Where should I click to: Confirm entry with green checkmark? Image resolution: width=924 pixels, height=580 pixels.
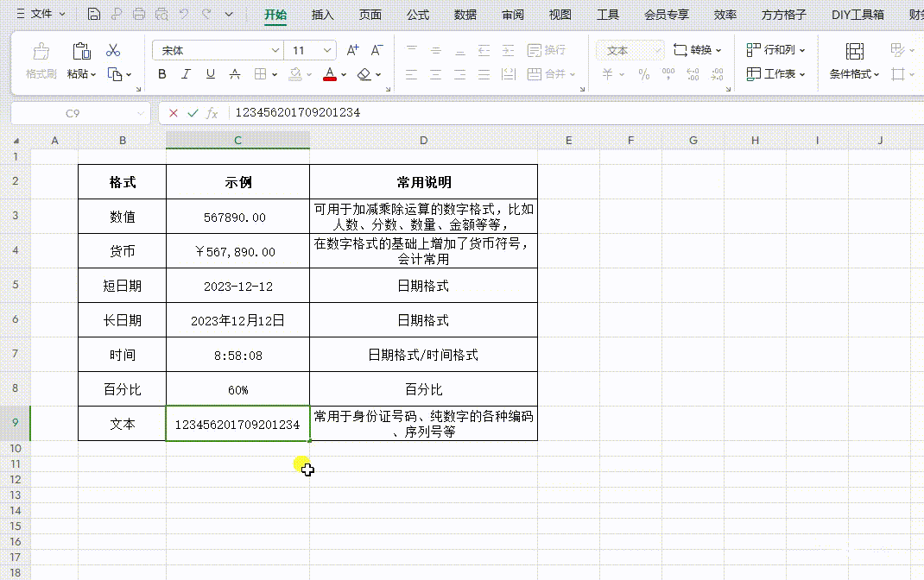coord(193,113)
